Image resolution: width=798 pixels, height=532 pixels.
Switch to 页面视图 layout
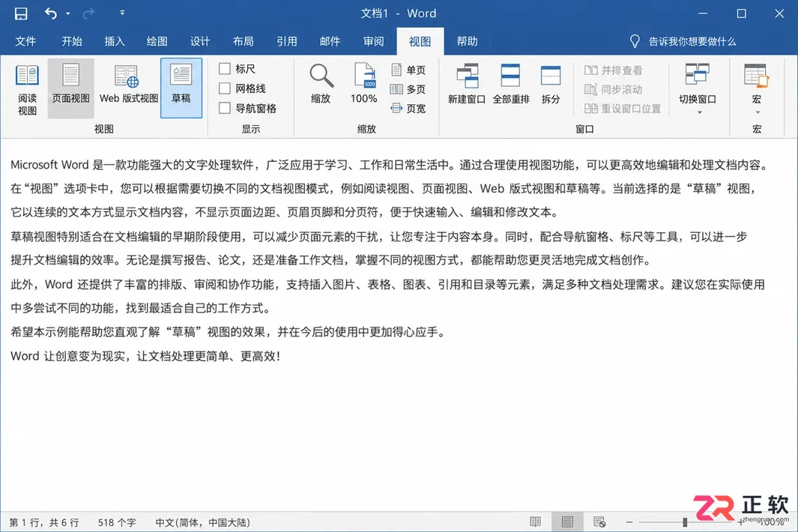point(70,89)
